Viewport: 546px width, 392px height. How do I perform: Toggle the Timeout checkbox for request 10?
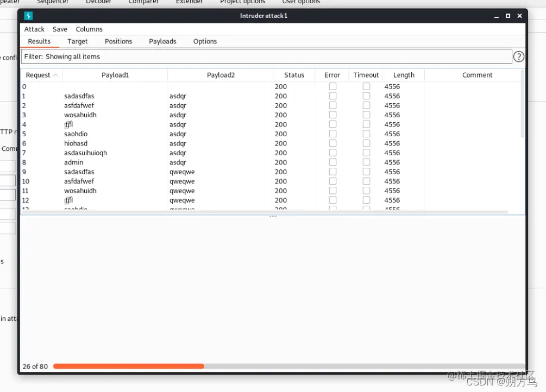click(366, 181)
